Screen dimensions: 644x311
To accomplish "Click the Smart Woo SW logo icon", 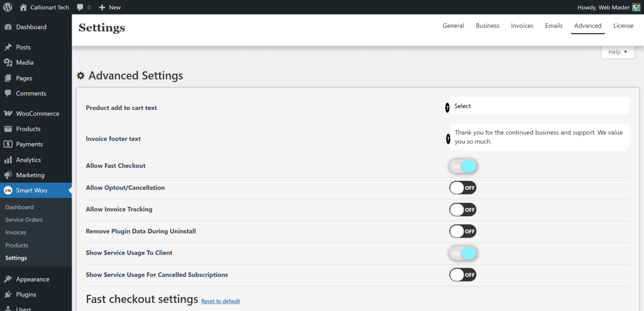I will point(8,190).
